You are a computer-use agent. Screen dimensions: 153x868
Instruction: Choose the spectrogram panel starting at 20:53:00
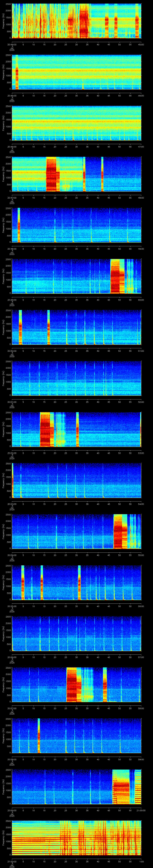[77, 481]
